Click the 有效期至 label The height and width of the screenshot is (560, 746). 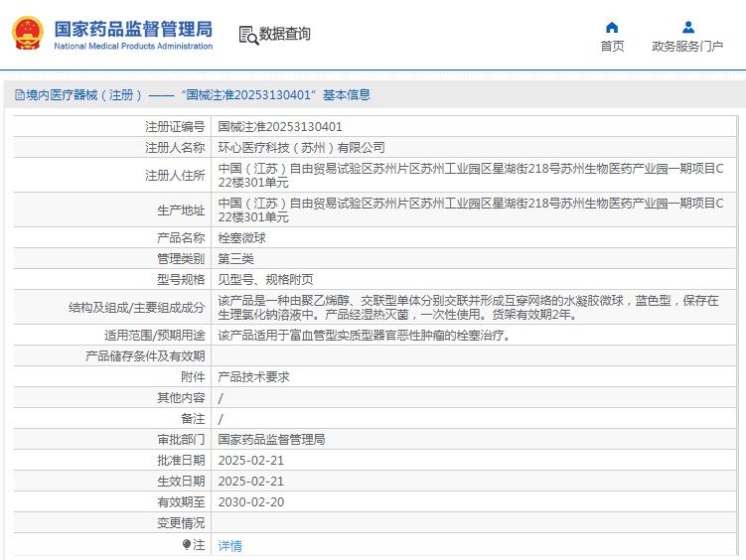pyautogui.click(x=181, y=502)
